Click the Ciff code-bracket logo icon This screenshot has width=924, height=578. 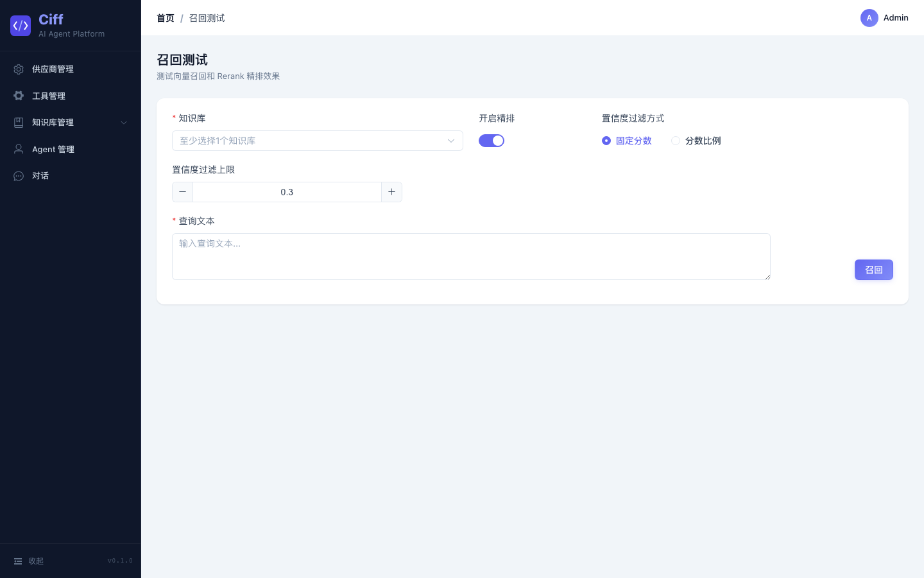(x=21, y=26)
